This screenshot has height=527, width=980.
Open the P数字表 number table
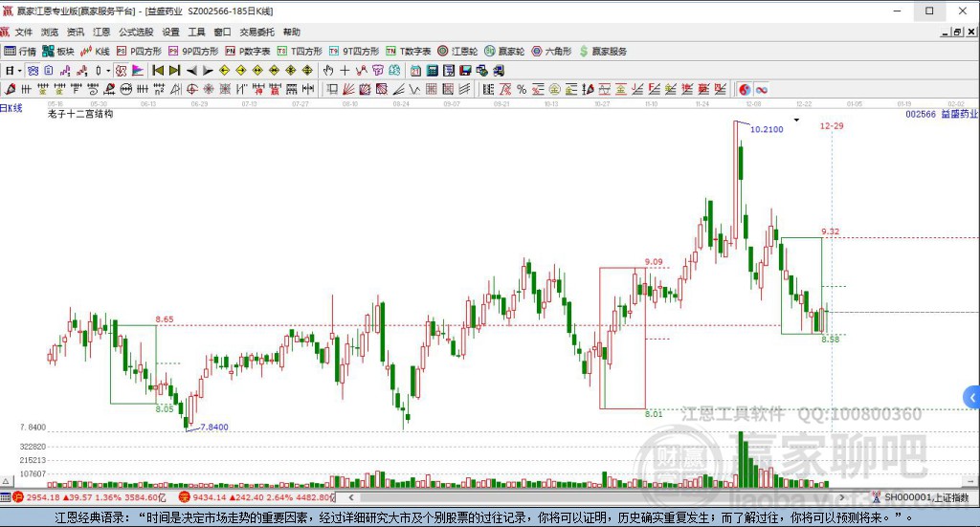coord(248,52)
